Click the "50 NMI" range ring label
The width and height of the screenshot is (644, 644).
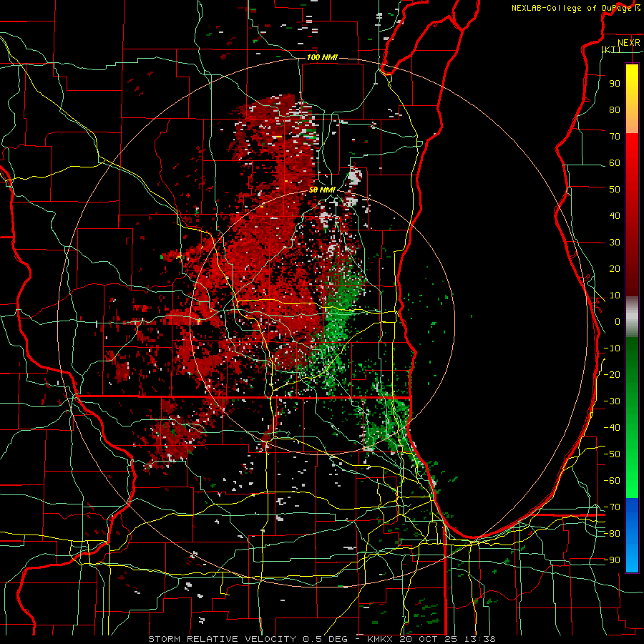pos(322,190)
